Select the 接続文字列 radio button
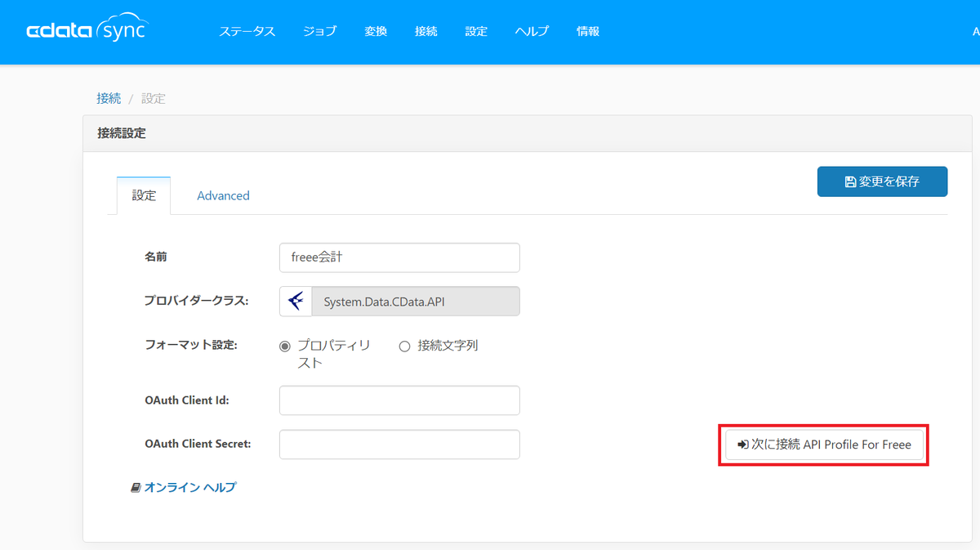 point(404,347)
